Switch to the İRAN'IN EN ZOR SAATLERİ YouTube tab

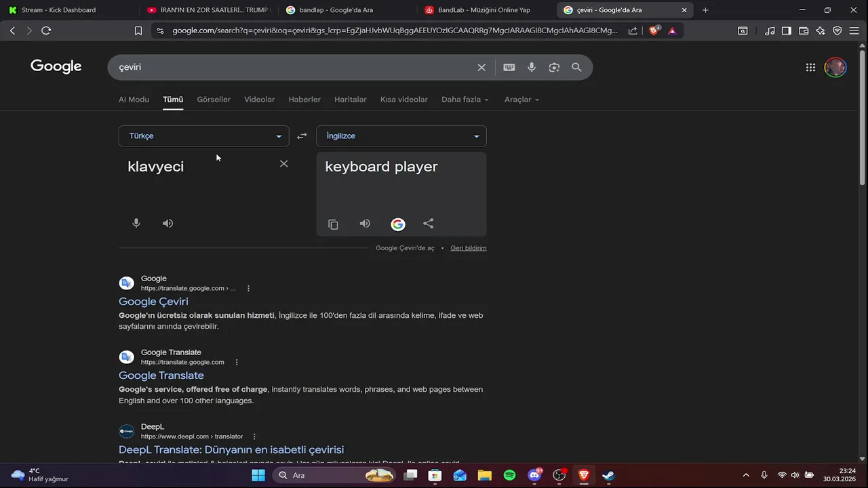(210, 10)
